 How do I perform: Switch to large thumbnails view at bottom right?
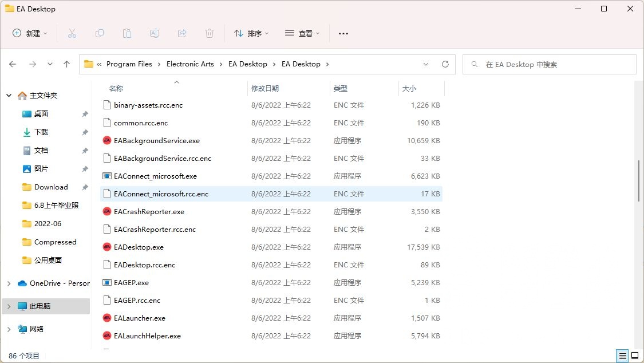coord(635,356)
